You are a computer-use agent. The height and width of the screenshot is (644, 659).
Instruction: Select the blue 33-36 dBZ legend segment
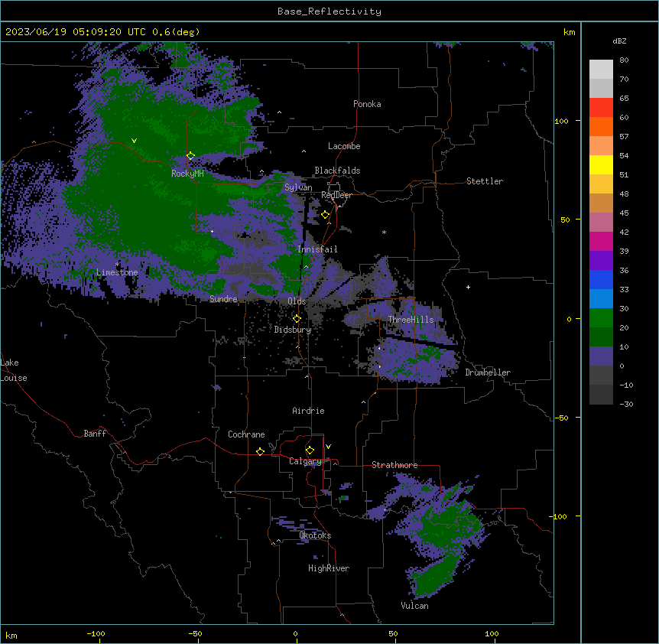pyautogui.click(x=601, y=279)
